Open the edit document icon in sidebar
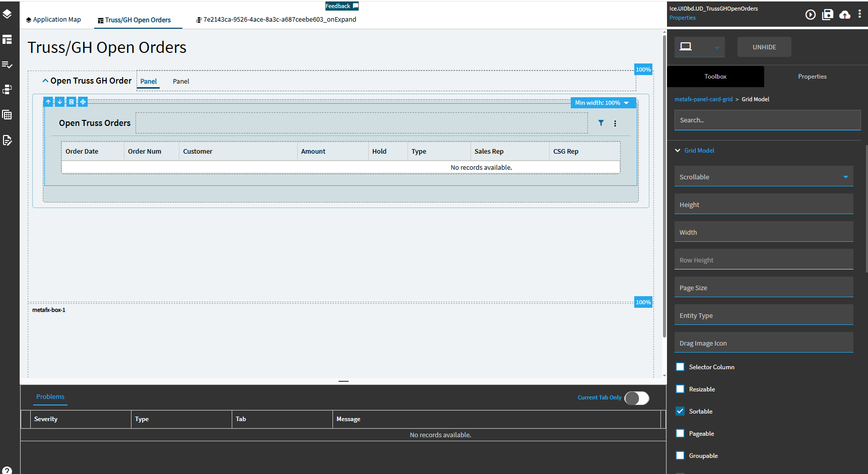This screenshot has height=474, width=868. (x=7, y=140)
